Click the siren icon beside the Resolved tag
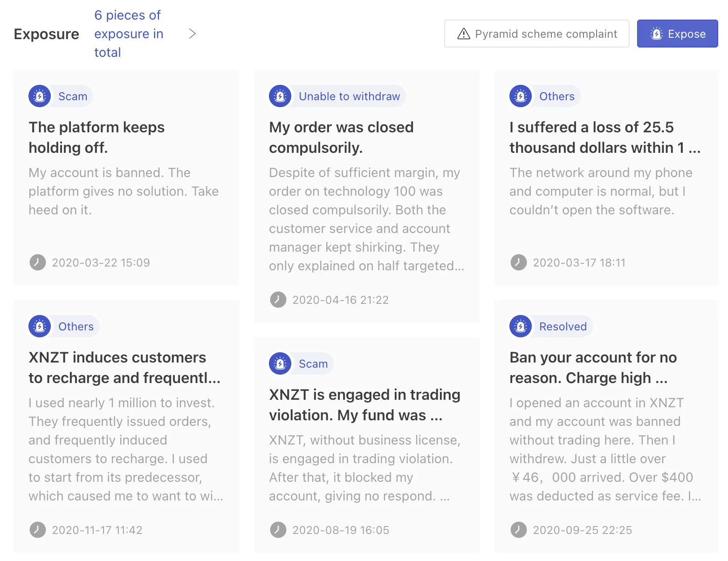Screen dimensions: 728x561 [521, 326]
